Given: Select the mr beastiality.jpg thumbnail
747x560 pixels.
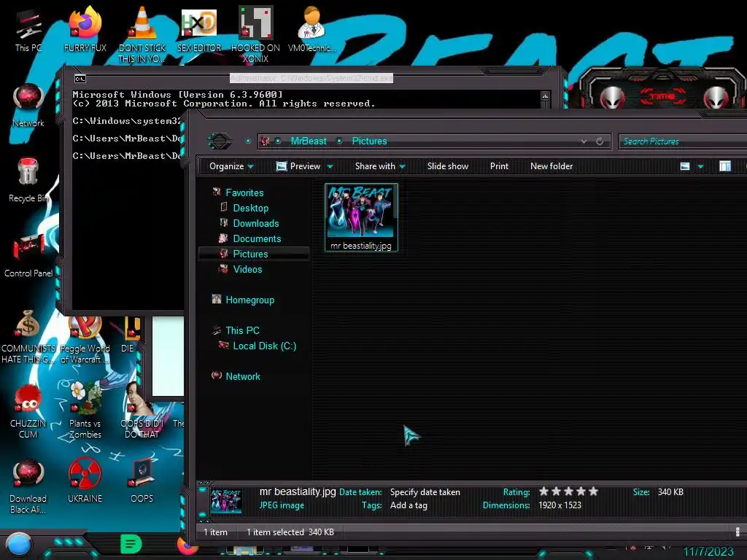Looking at the screenshot, I should [x=361, y=217].
